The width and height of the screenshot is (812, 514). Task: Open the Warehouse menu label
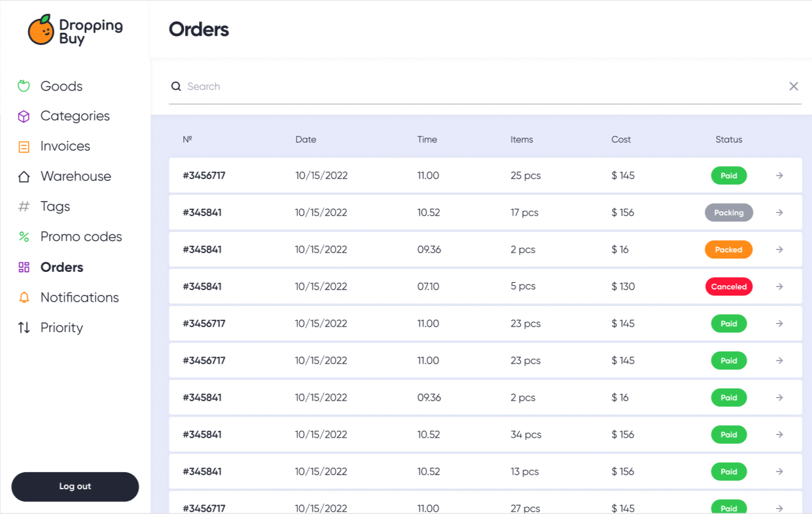pyautogui.click(x=76, y=177)
